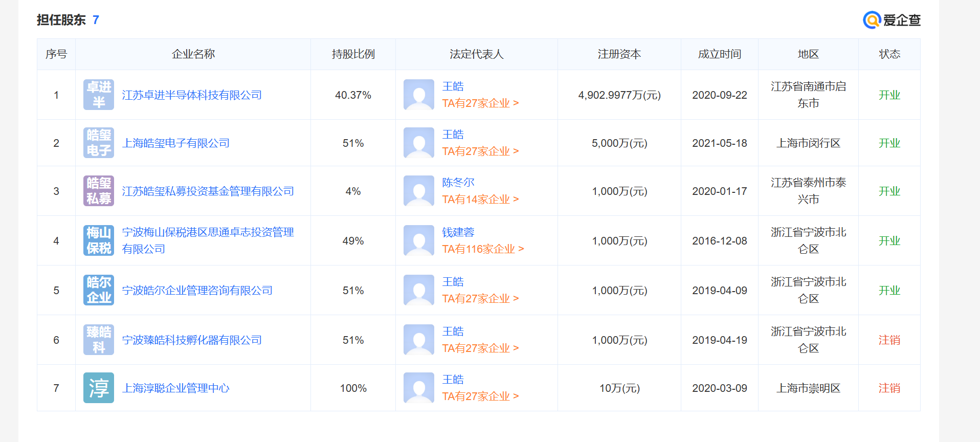Viewport: 980px width, 442px height.
Task: Click avatar of 王皓 in row 6
Action: coord(419,340)
